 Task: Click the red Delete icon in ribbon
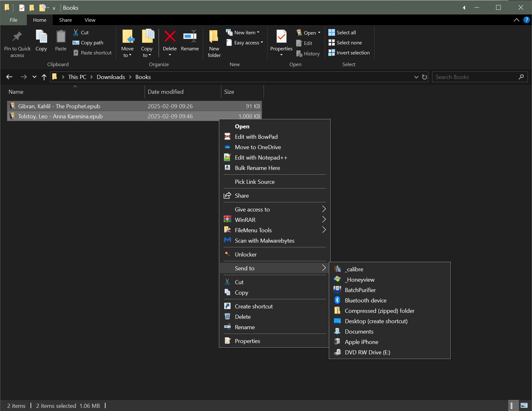click(x=170, y=37)
